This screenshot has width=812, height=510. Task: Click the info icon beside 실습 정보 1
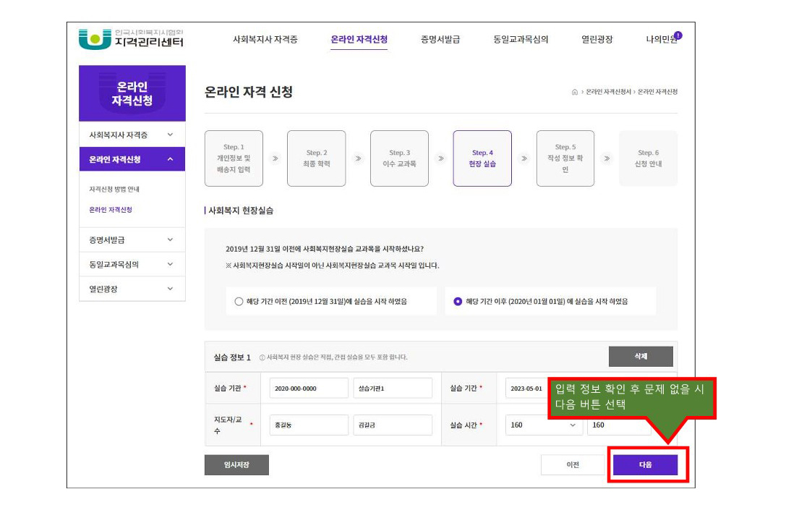tap(262, 357)
